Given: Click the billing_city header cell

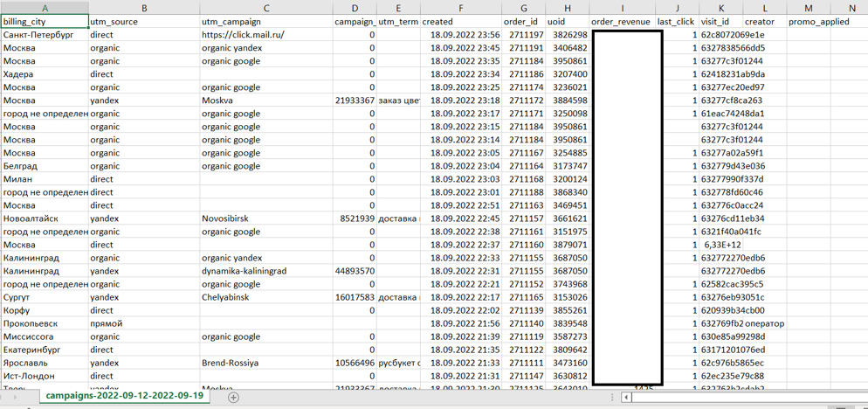Looking at the screenshot, I should click(x=45, y=22).
